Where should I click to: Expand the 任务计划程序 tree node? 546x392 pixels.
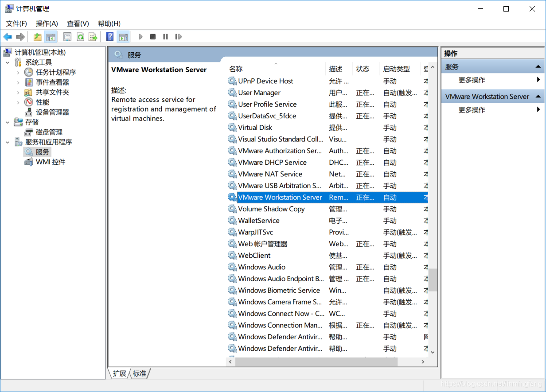tap(18, 72)
